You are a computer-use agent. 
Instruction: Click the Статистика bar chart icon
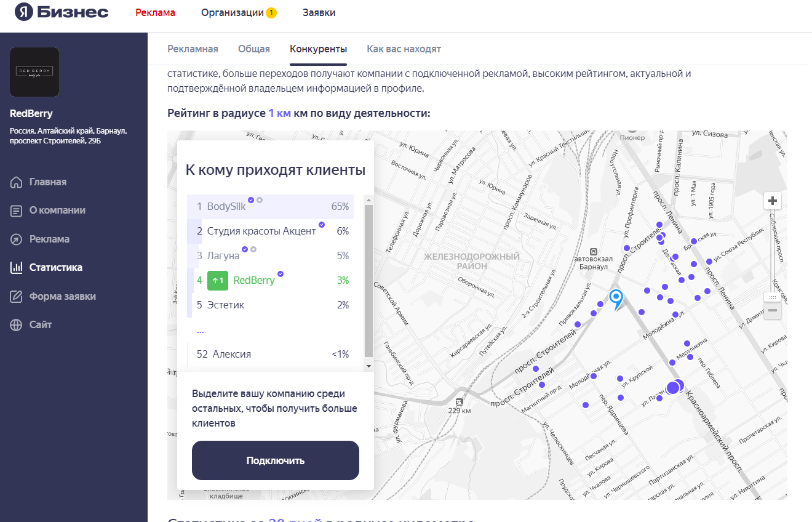tap(16, 268)
